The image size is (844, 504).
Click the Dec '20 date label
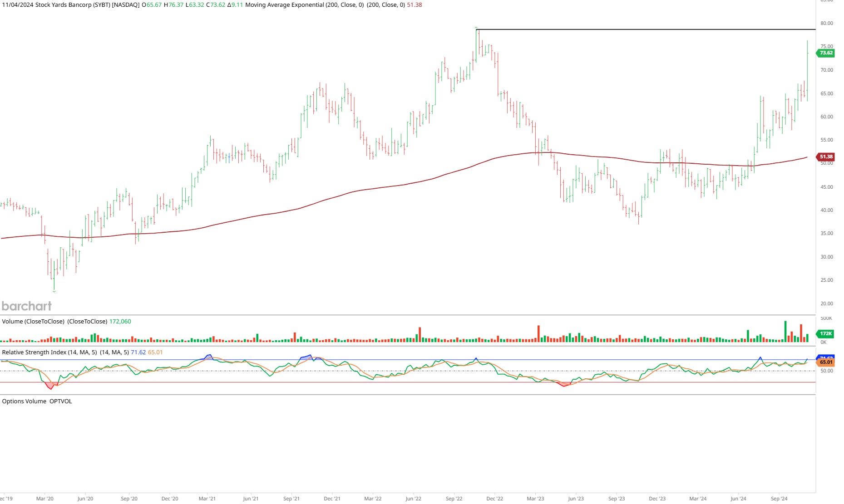point(170,499)
